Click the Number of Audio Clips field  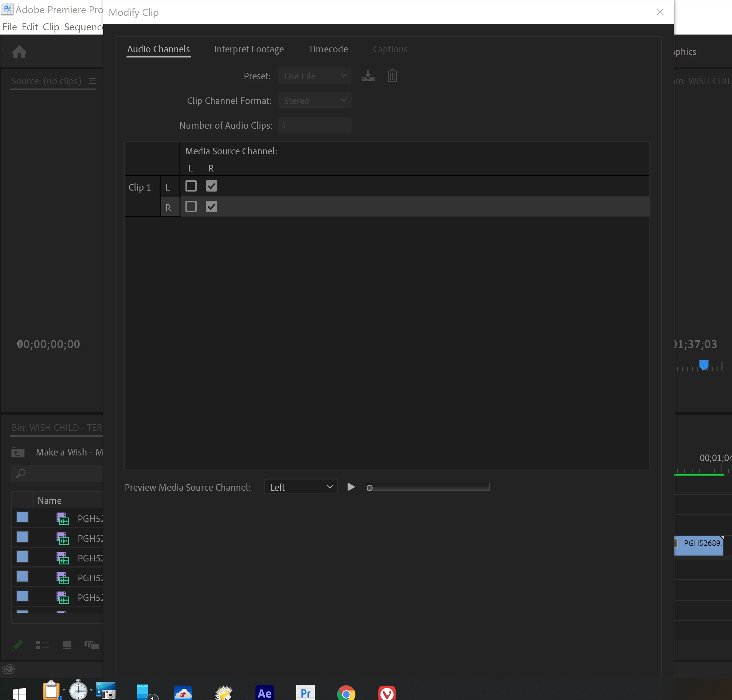point(314,125)
